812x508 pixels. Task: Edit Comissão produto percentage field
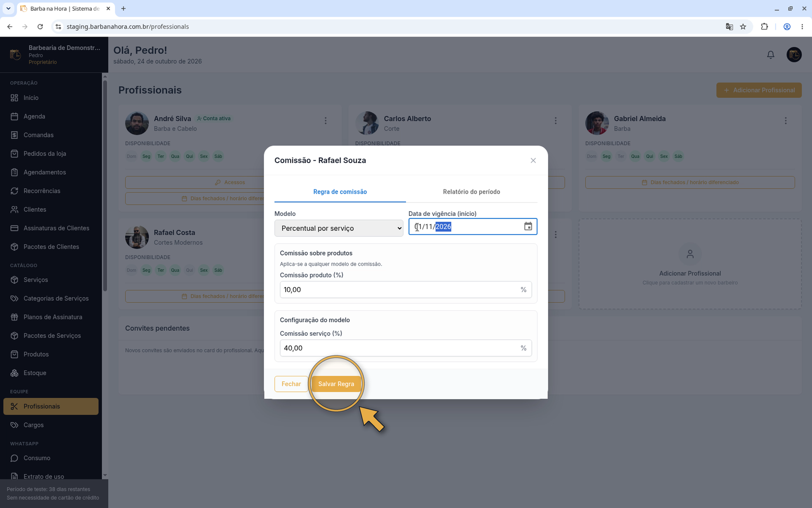point(405,290)
